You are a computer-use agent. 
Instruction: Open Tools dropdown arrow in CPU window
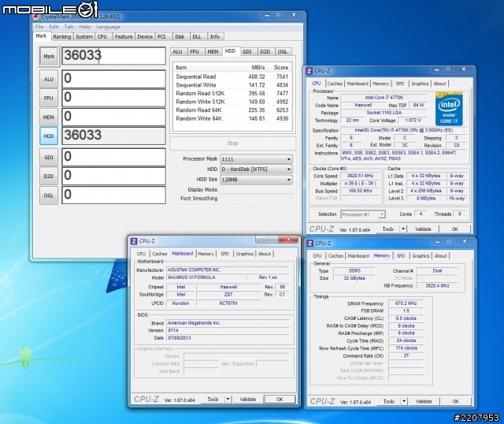coord(403,229)
